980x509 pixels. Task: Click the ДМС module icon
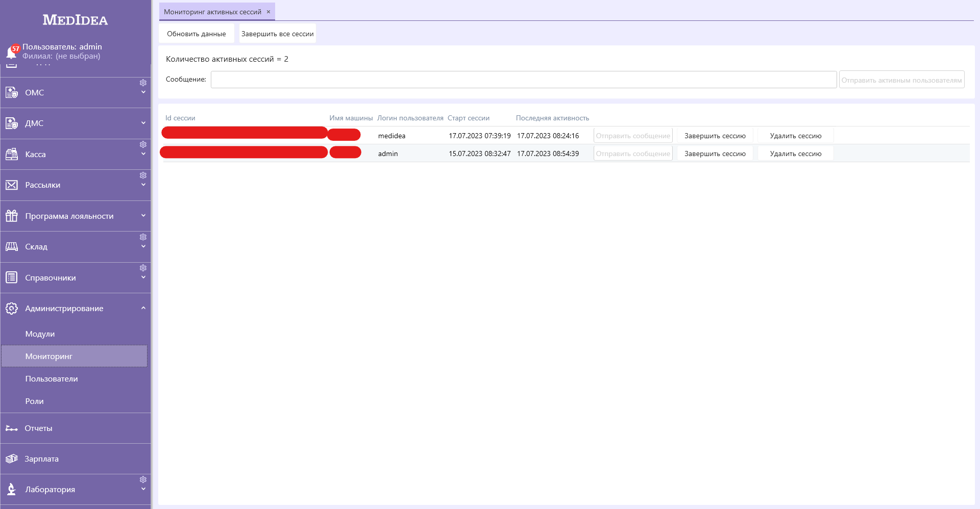[x=12, y=123]
